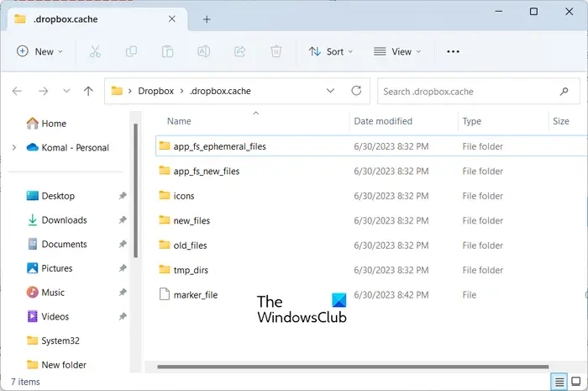Switch to details view in status bar

pos(559,382)
